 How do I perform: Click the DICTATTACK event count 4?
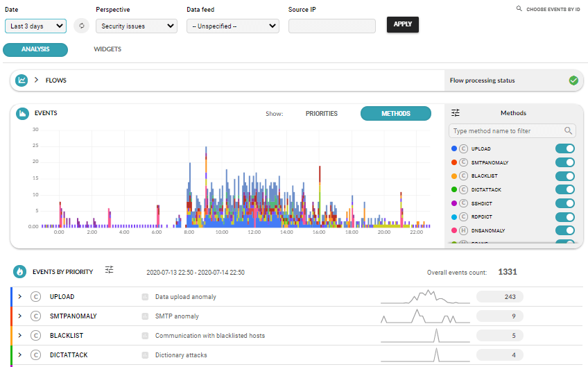(x=499, y=355)
